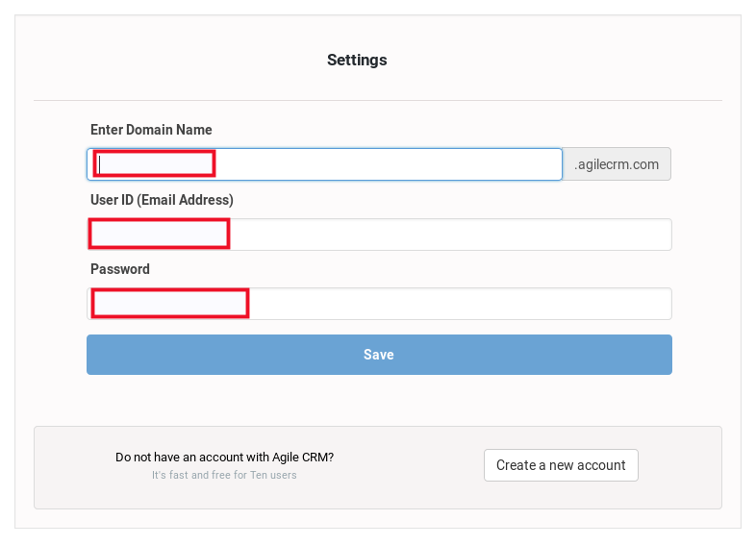This screenshot has height=545, width=756.
Task: Click the right end of the User ID field
Action: pyautogui.click(x=654, y=235)
